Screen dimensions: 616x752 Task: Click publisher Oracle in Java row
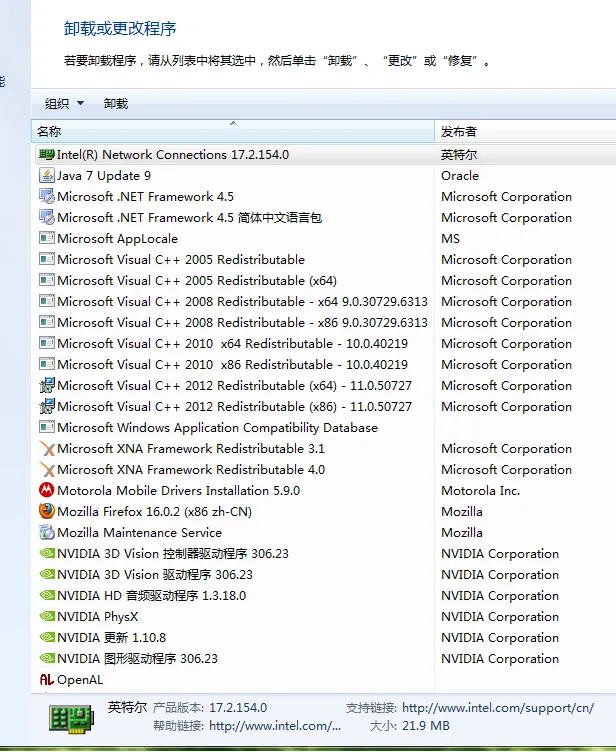pyautogui.click(x=460, y=176)
